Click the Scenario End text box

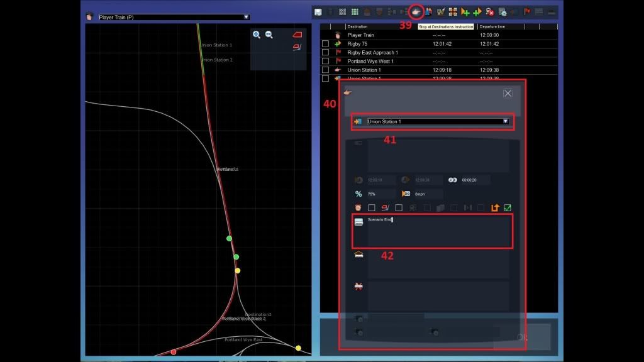point(438,231)
